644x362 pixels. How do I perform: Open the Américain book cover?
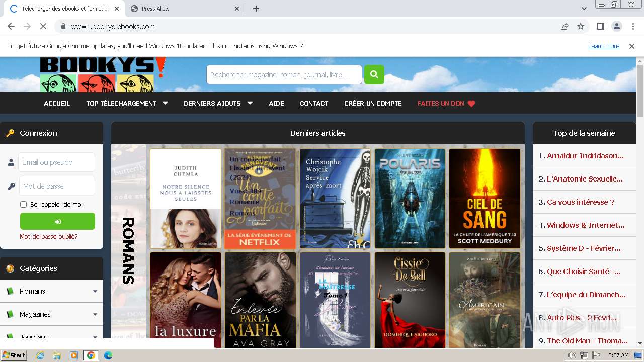pyautogui.click(x=485, y=300)
